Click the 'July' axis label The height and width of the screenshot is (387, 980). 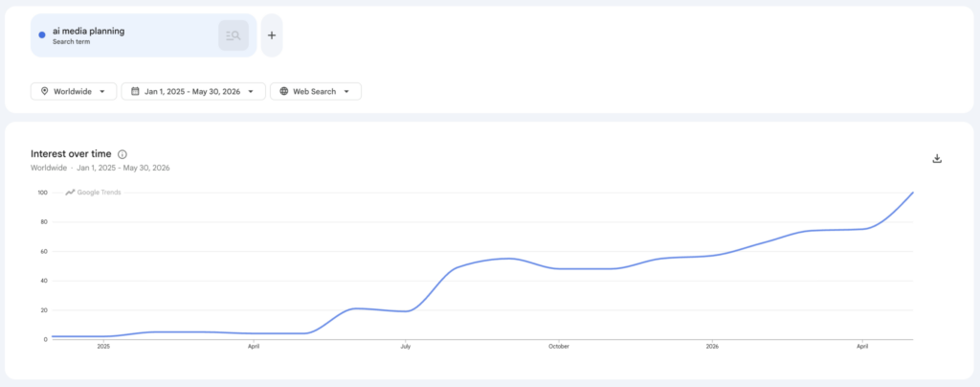[406, 346]
